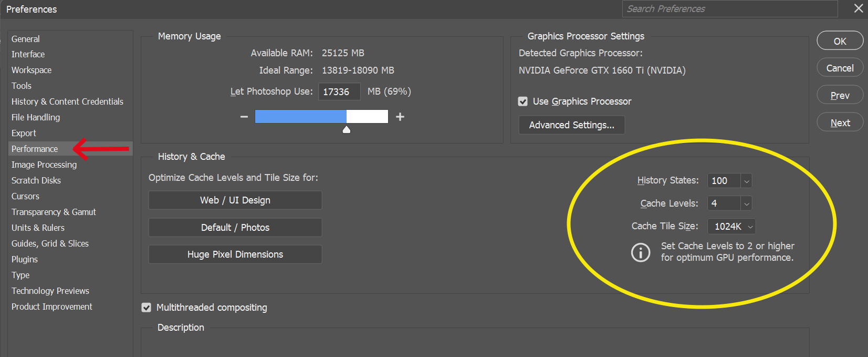Viewport: 868px width, 357px height.
Task: Switch to the Image Processing category
Action: [44, 165]
